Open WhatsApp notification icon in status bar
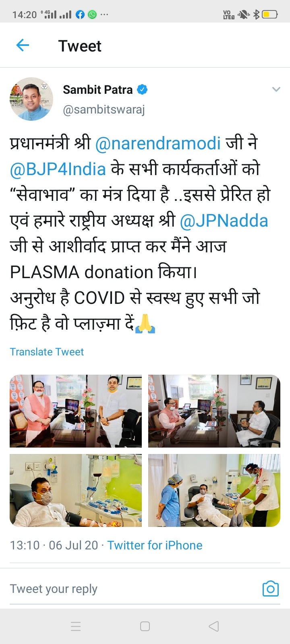The image size is (290, 644). [x=92, y=14]
